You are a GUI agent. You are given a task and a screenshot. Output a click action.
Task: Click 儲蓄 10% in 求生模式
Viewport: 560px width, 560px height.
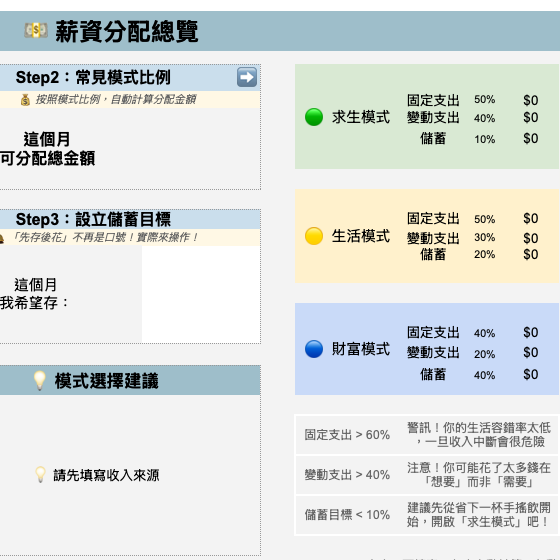click(x=458, y=139)
